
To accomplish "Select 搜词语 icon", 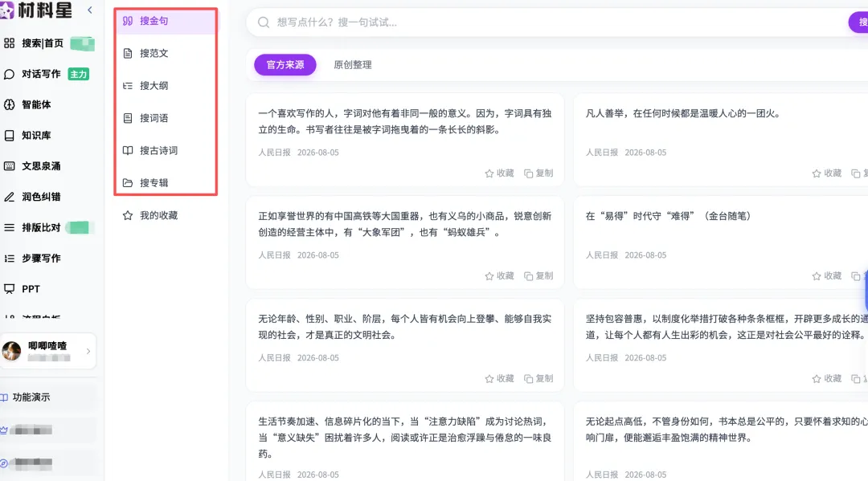I will click(128, 118).
